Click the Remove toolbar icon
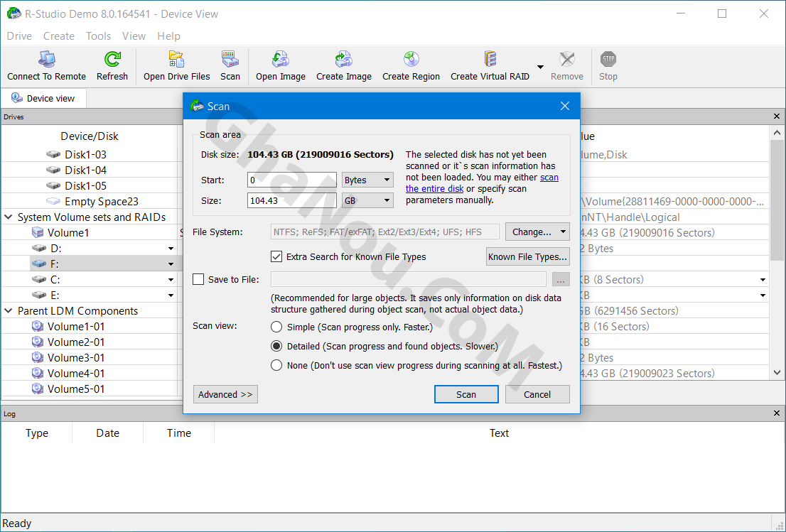 [x=567, y=60]
